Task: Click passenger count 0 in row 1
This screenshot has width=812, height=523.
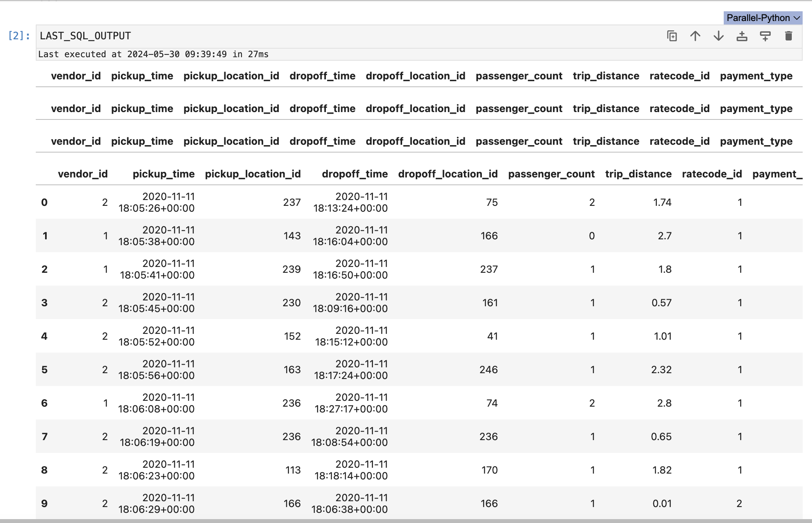Action: pos(592,236)
